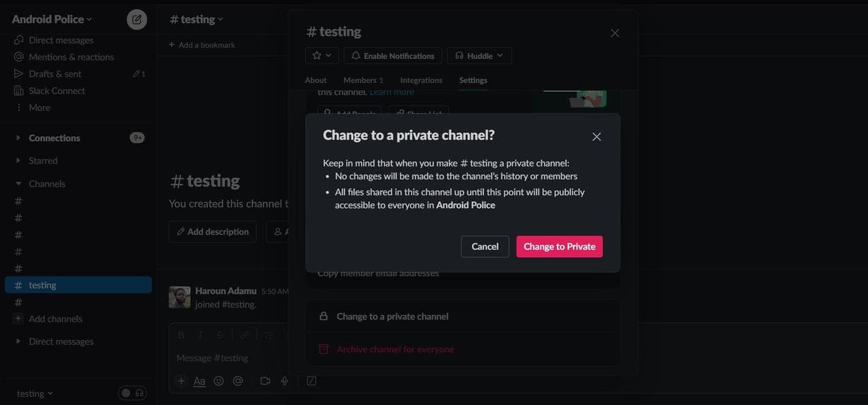Confirm with Change to Private
Viewport: 868px width, 405px height.
(559, 246)
